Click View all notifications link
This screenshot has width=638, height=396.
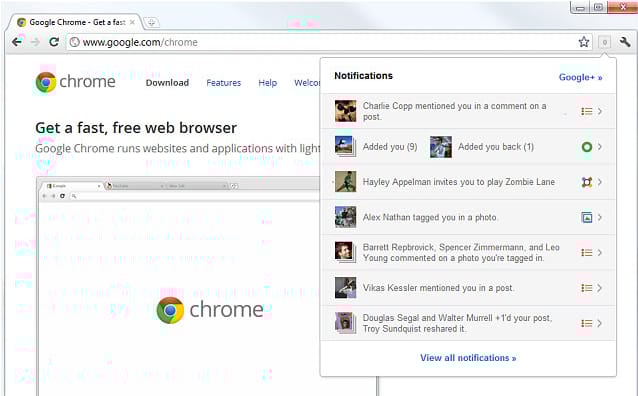(x=468, y=358)
